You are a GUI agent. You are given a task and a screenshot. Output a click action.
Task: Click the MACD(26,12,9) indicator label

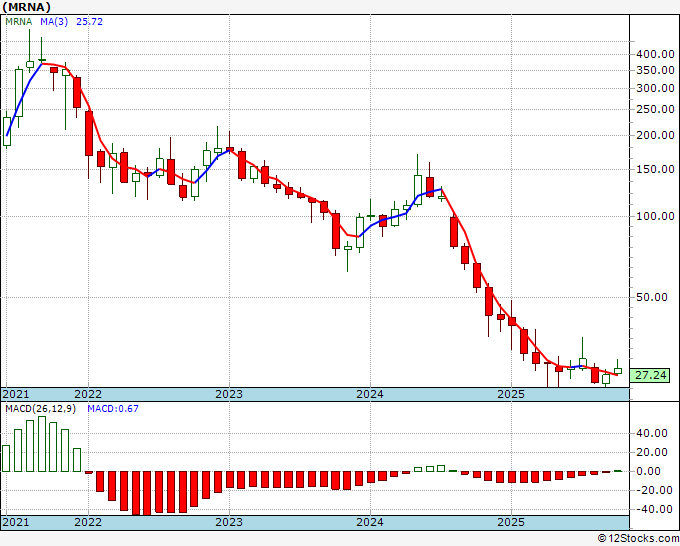click(x=40, y=409)
